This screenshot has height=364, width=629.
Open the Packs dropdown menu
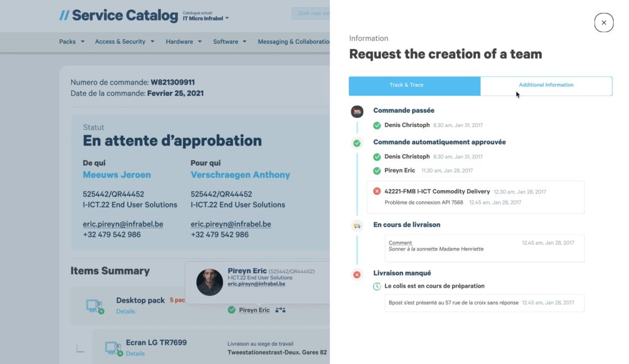72,42
